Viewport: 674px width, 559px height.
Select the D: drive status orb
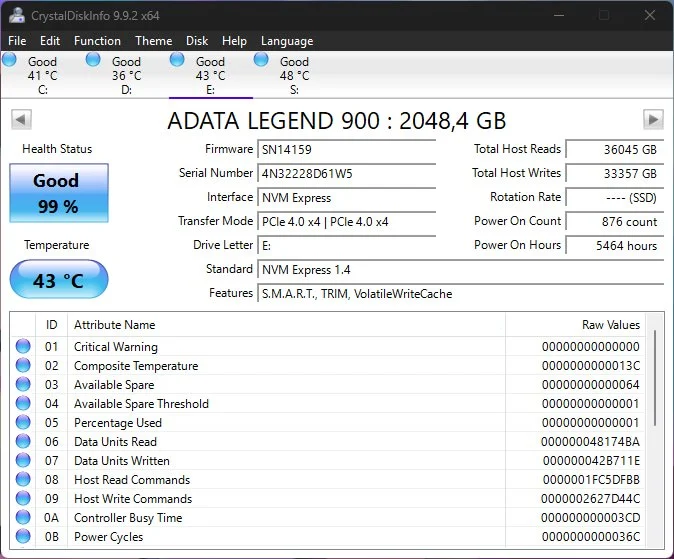coord(93,59)
